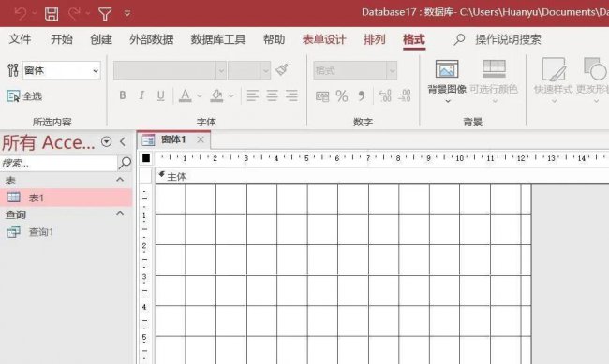Toggle Bold formatting
The height and width of the screenshot is (364, 609).
click(x=123, y=95)
